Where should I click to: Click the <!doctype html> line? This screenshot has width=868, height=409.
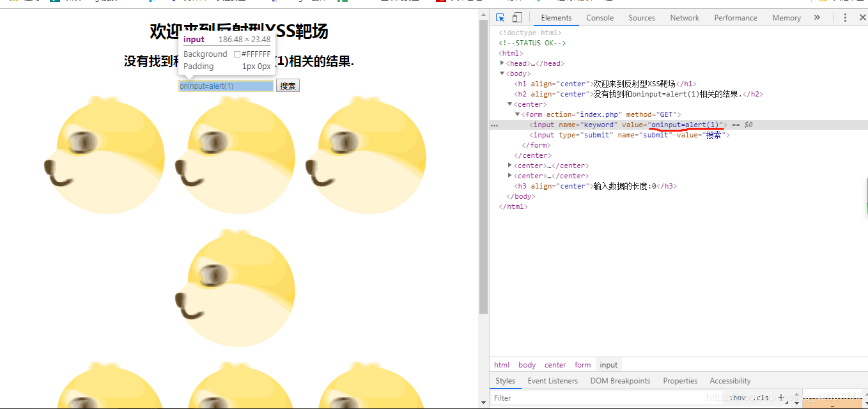[530, 33]
